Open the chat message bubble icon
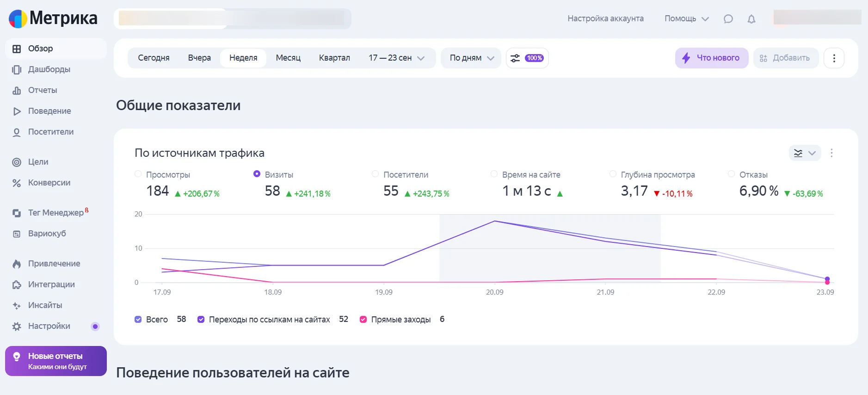868x395 pixels. (x=728, y=19)
